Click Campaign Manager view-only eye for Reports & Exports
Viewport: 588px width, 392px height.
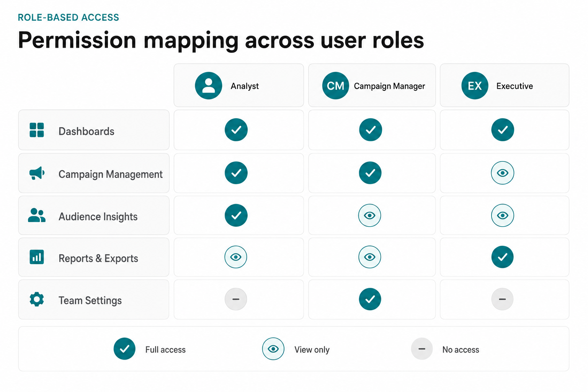[x=370, y=257]
